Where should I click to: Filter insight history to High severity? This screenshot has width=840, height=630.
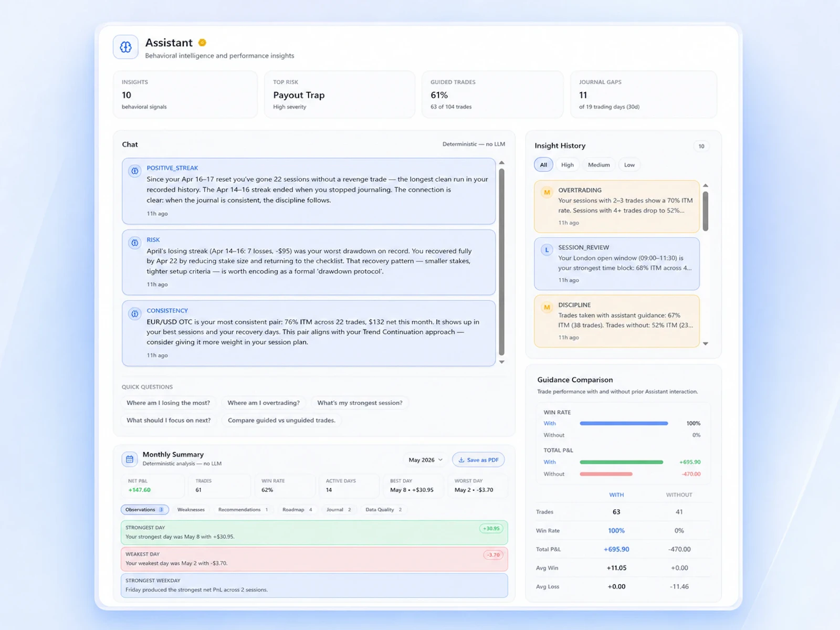point(568,165)
